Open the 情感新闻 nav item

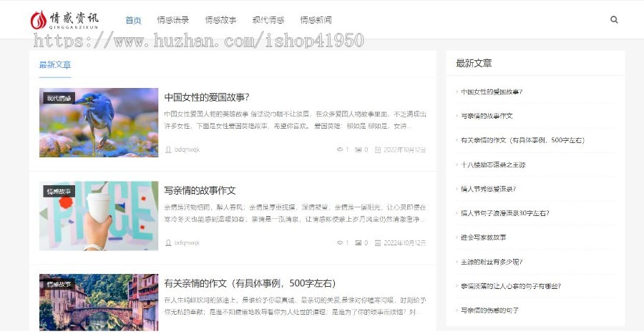316,20
